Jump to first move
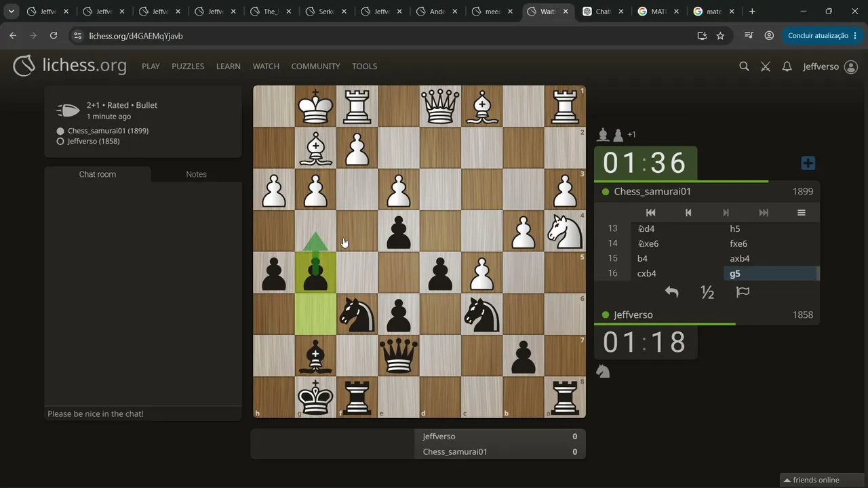The height and width of the screenshot is (488, 868). [x=650, y=213]
